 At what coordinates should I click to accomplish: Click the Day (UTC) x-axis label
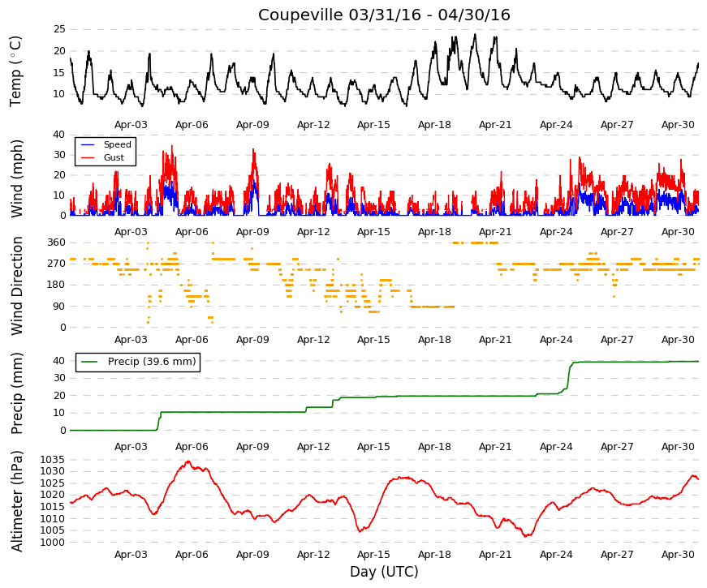click(384, 572)
